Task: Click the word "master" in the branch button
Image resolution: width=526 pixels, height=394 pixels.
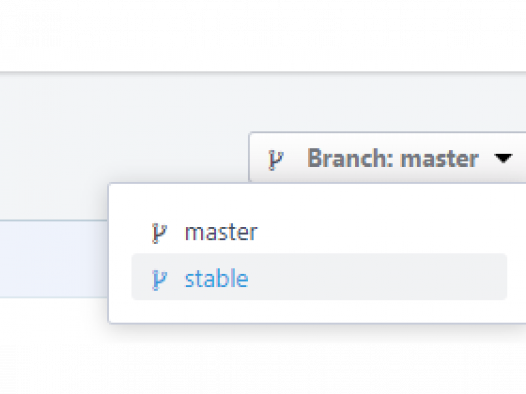Action: coord(440,159)
